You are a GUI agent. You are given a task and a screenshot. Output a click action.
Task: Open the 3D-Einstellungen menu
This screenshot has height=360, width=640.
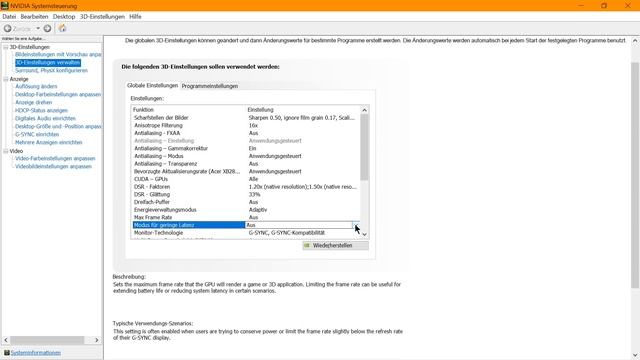tap(102, 17)
